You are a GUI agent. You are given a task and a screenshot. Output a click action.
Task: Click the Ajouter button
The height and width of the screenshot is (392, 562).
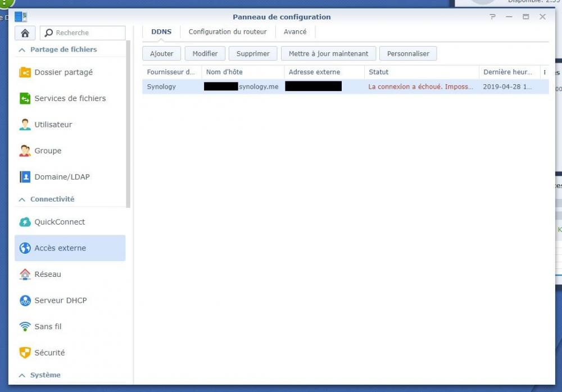tap(161, 54)
